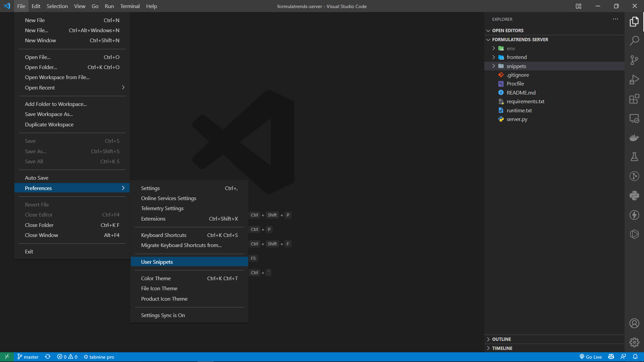
Task: Open the Extensions view icon
Action: tap(634, 99)
